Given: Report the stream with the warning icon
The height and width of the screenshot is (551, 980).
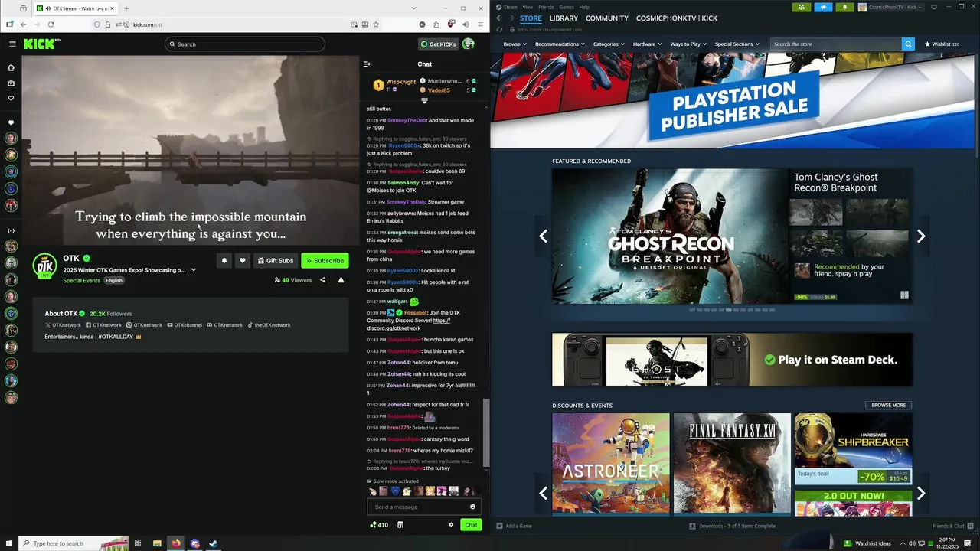Looking at the screenshot, I should pyautogui.click(x=341, y=280).
